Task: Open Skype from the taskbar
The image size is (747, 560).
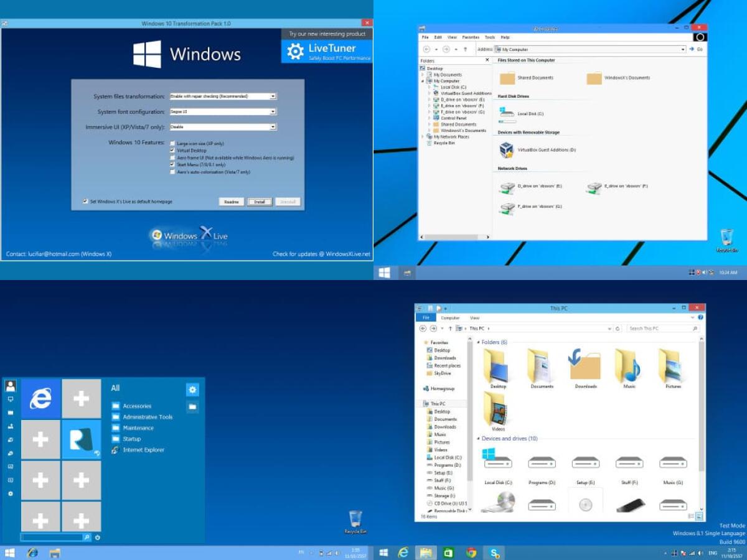Action: (495, 552)
